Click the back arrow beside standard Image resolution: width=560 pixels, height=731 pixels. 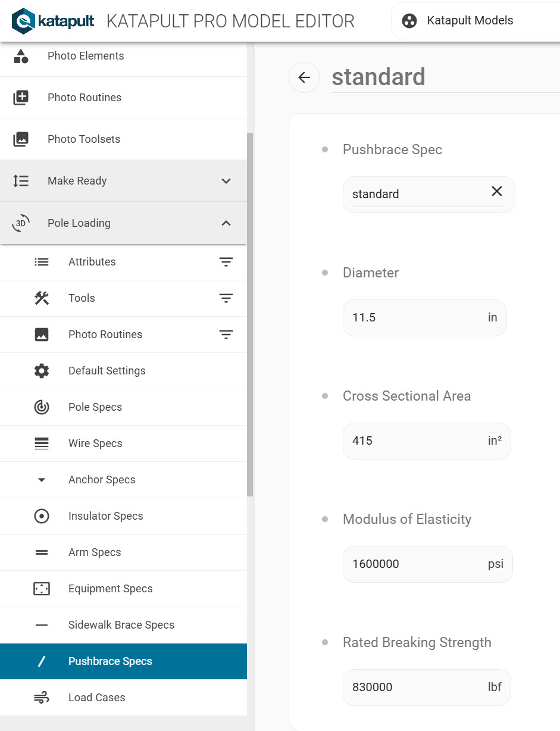[304, 77]
